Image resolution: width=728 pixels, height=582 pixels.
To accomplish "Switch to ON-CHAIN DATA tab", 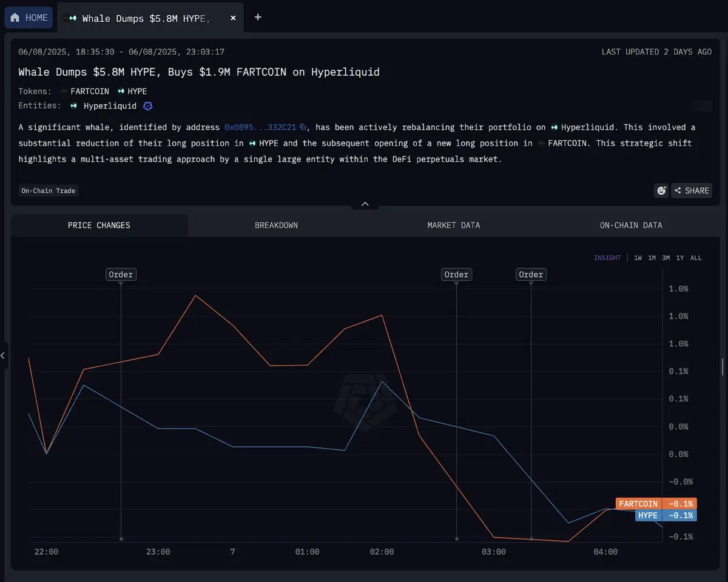I will pyautogui.click(x=631, y=225).
